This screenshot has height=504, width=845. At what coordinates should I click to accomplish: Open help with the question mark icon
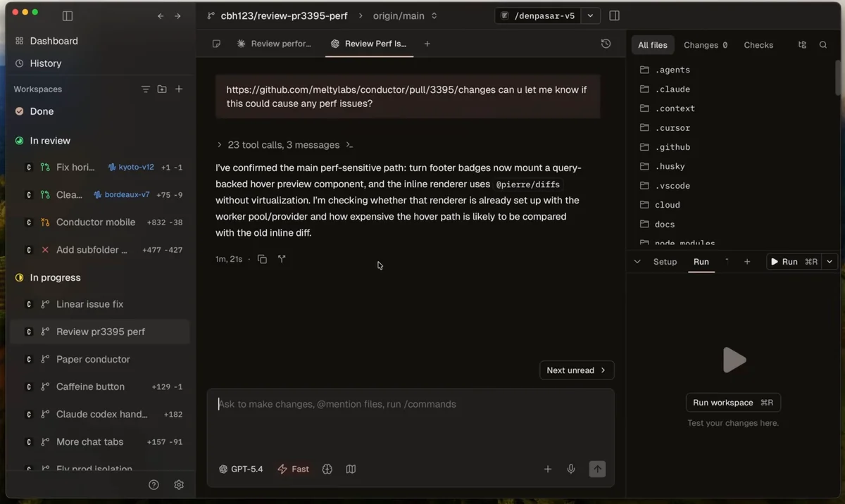(154, 485)
